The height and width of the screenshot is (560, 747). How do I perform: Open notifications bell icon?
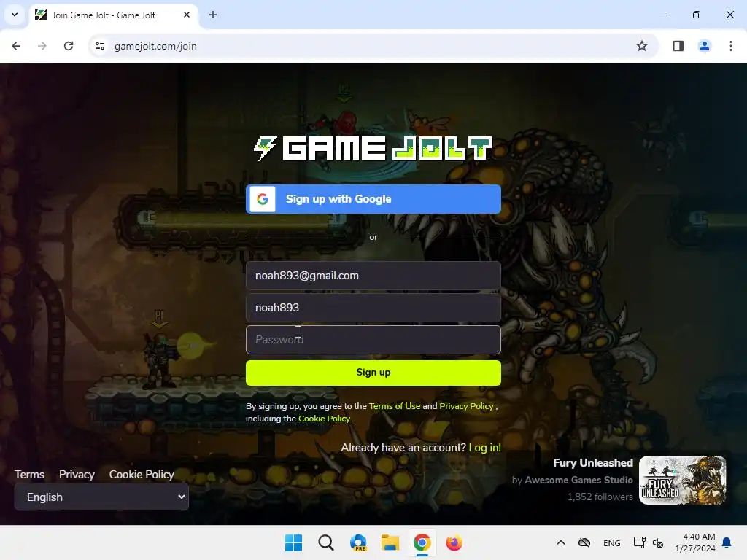pyautogui.click(x=727, y=542)
